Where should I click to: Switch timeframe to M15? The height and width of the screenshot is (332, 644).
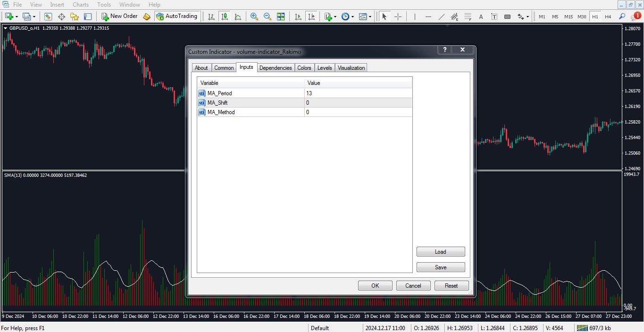(x=569, y=17)
